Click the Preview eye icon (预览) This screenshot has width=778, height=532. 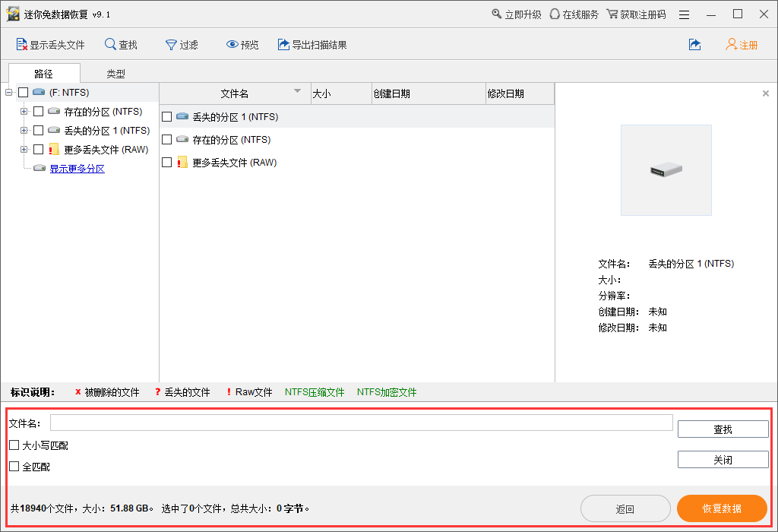pyautogui.click(x=232, y=45)
